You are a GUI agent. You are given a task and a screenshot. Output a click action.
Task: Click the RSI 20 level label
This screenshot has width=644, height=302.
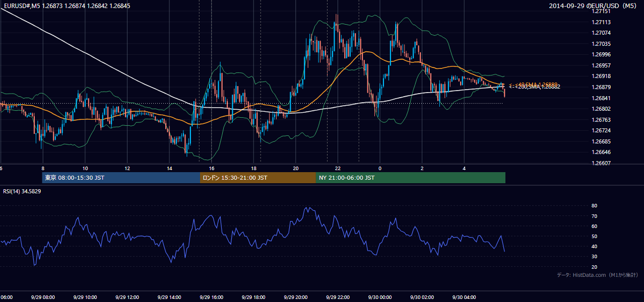click(x=594, y=267)
